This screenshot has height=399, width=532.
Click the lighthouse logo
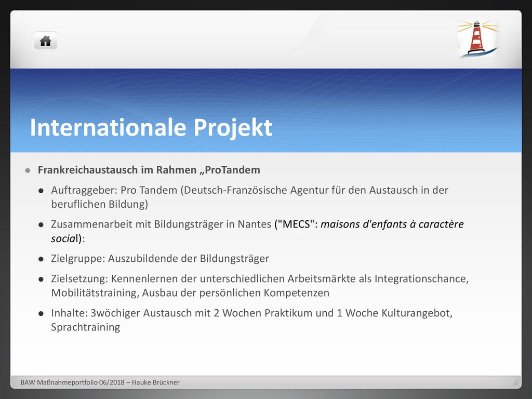477,38
